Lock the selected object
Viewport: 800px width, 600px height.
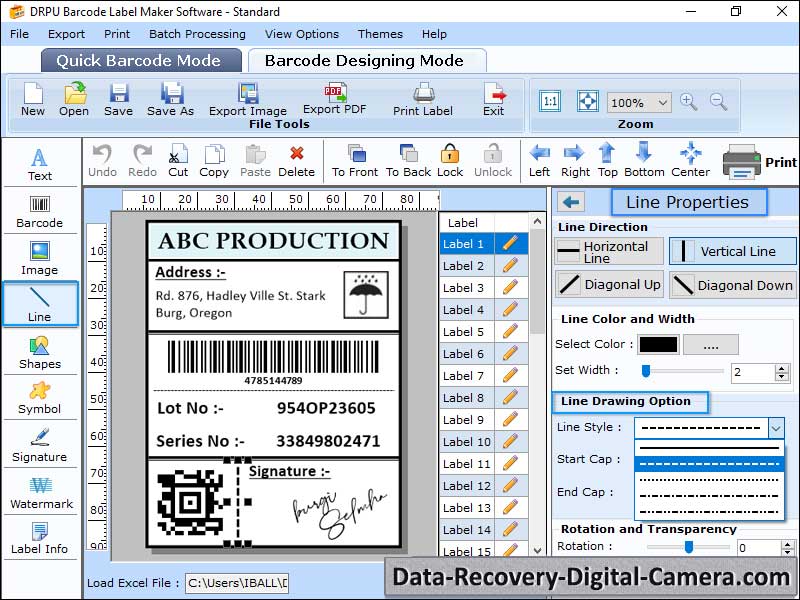click(449, 158)
